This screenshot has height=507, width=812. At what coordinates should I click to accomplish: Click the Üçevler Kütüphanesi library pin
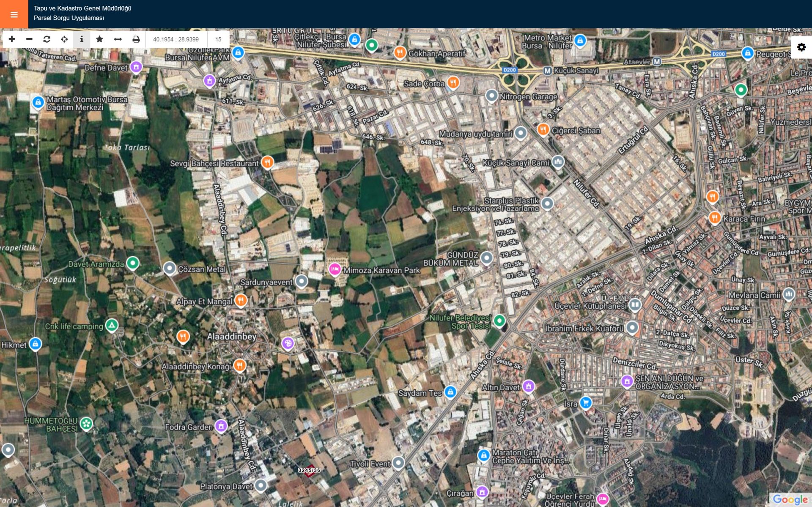tap(634, 304)
